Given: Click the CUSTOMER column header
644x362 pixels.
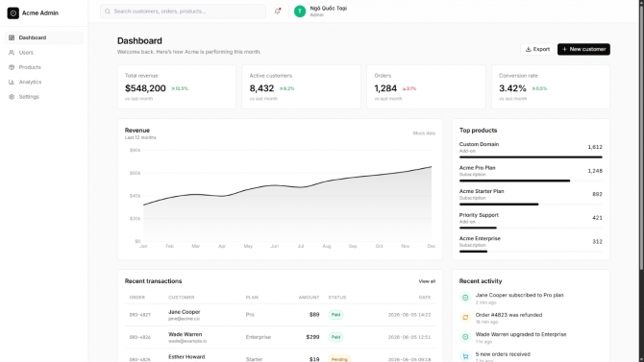Looking at the screenshot, I should [x=181, y=297].
